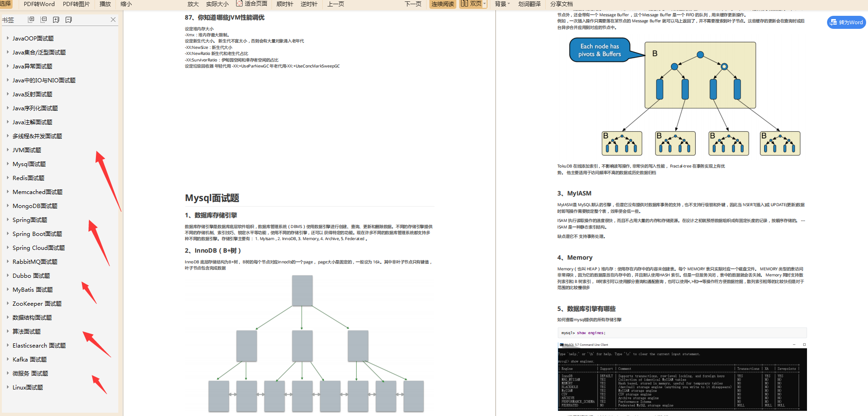Click PDF转Word in the toolbar

coord(39,4)
